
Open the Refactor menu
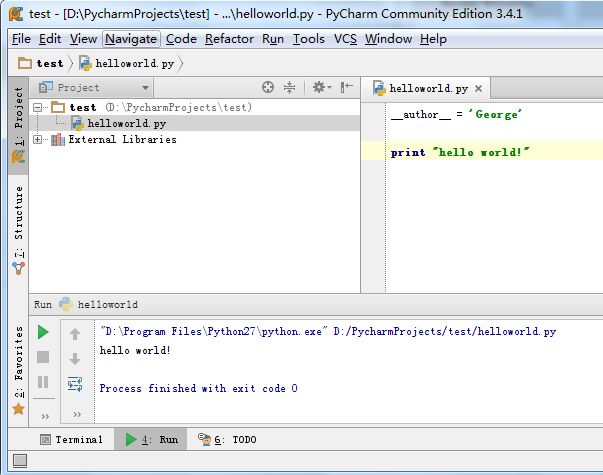229,39
